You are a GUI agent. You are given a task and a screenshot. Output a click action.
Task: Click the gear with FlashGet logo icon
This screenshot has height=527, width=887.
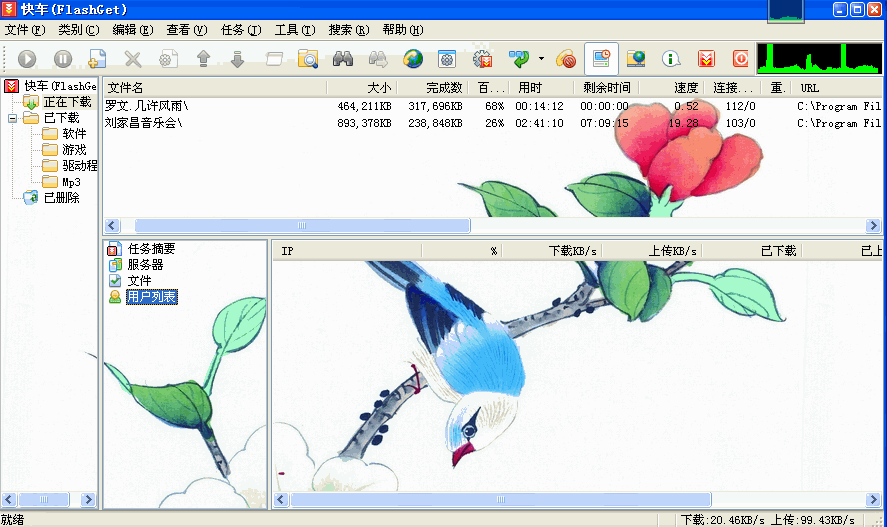(x=483, y=59)
